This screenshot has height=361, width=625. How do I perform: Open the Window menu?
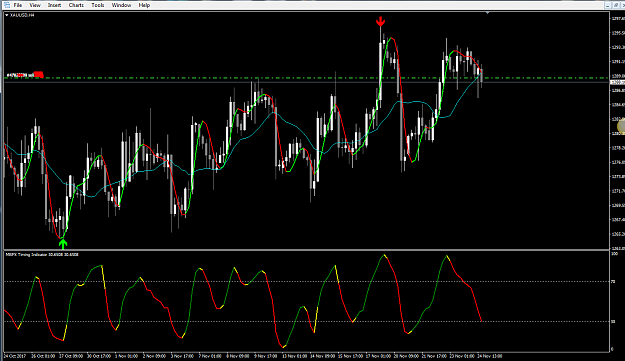[x=121, y=5]
